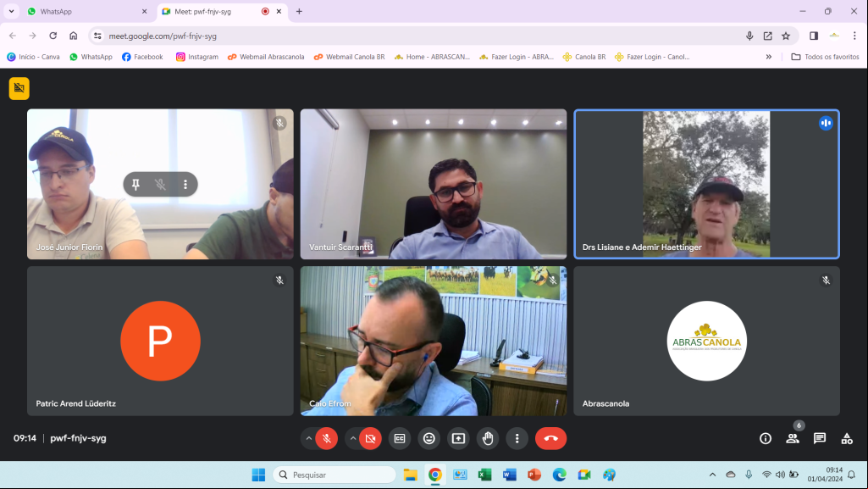Open the Windows Start menu
This screenshot has width=868, height=489.
pyautogui.click(x=258, y=475)
